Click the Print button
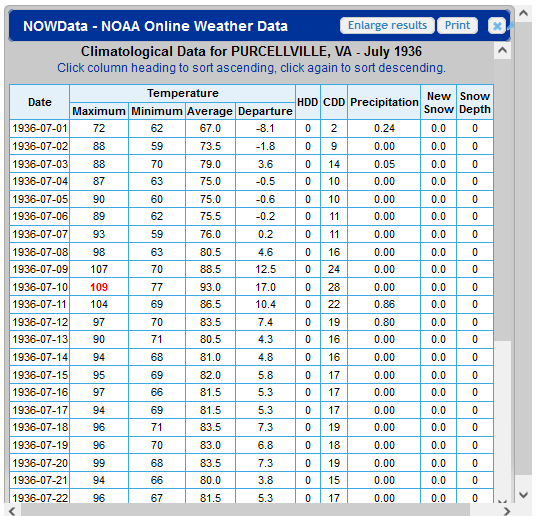This screenshot has height=516, width=538. [x=457, y=25]
